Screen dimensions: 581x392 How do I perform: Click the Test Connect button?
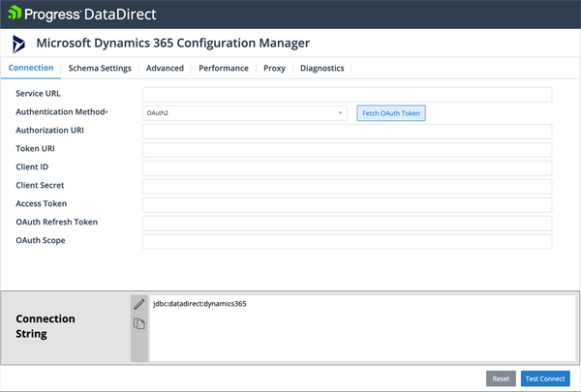pyautogui.click(x=545, y=378)
